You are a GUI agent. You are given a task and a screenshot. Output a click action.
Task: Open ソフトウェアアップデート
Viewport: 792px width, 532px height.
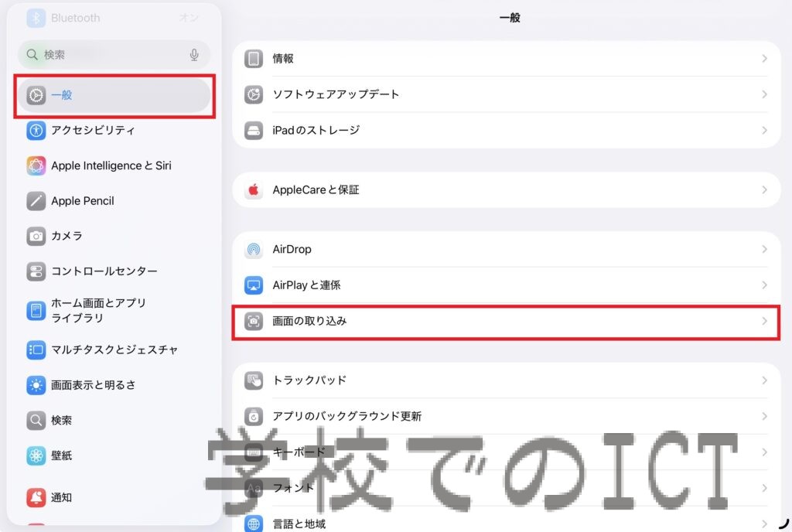336,94
